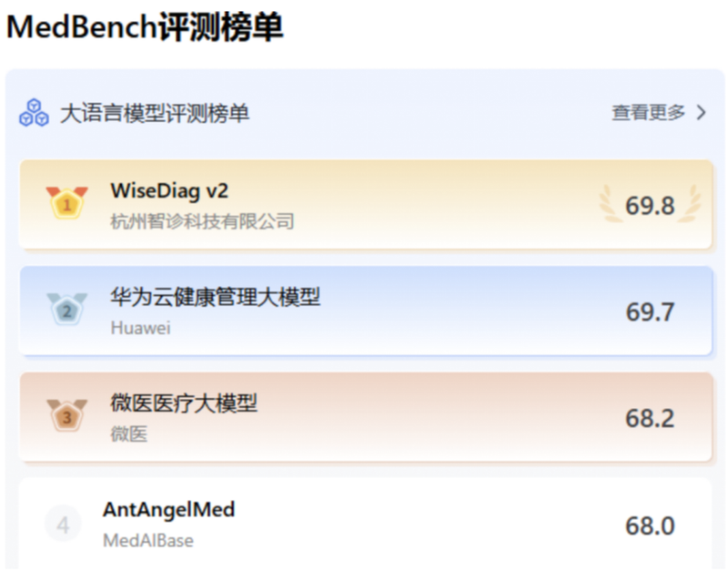The height and width of the screenshot is (571, 728).
Task: Click the MedAIBase organization label
Action: pyautogui.click(x=147, y=541)
